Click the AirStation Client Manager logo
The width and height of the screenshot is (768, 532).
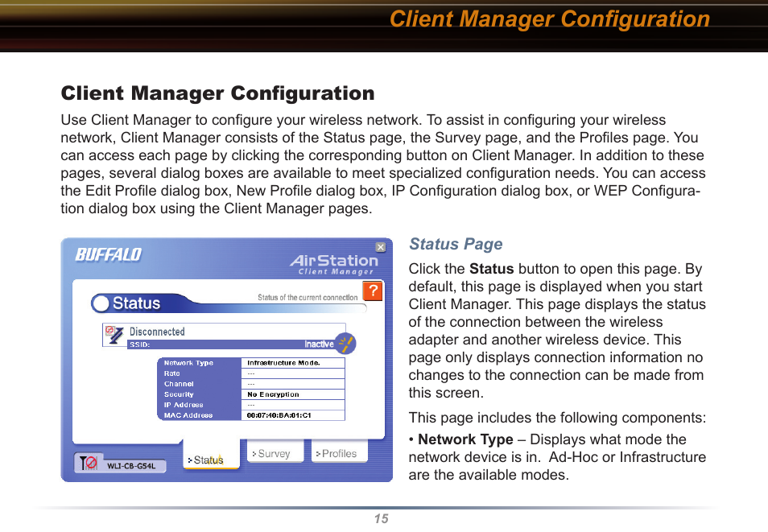coord(335,265)
